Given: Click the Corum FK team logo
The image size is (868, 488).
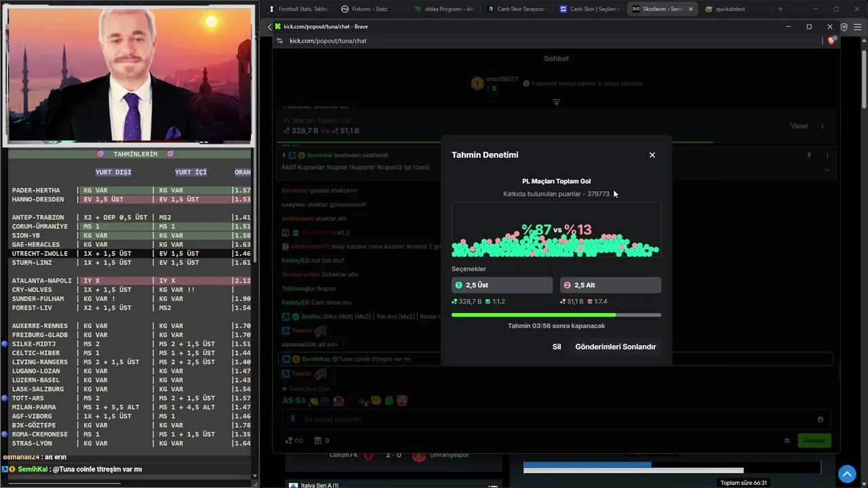Looking at the screenshot, I should tap(369, 455).
